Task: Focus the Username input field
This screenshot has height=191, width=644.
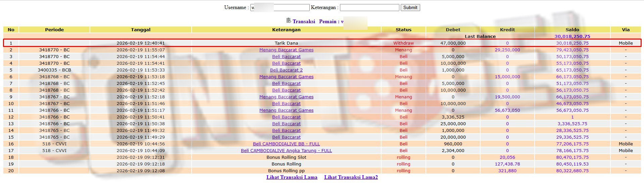Action: coord(280,7)
